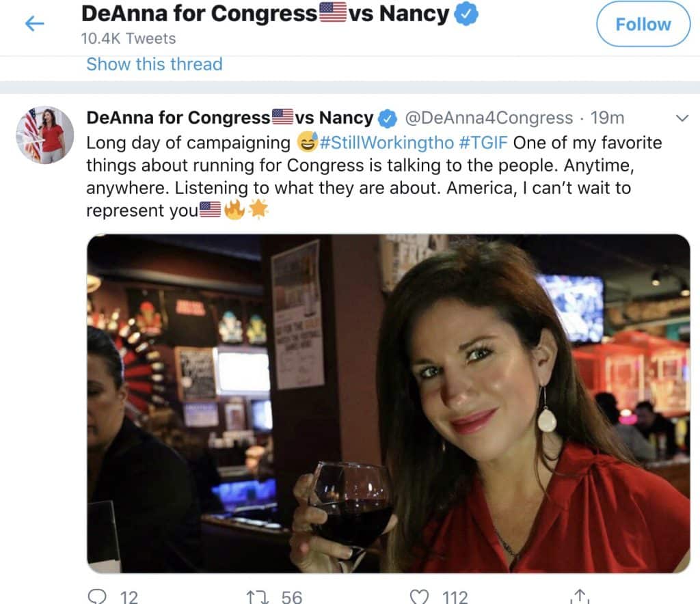Viewport: 700px width, 604px height.
Task: Click the "10.4K Tweets" label
Action: 128,38
